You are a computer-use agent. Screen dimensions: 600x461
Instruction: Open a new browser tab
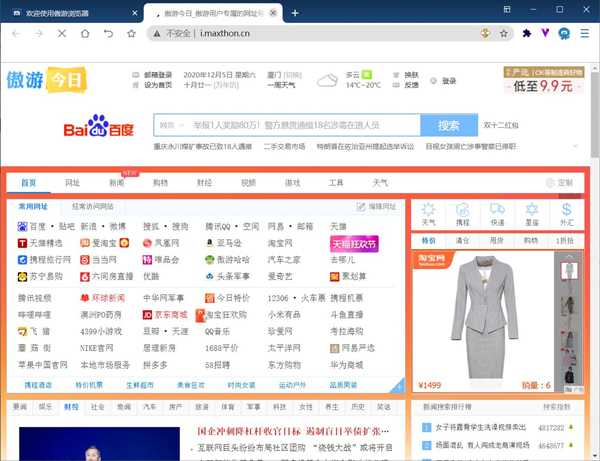[294, 13]
